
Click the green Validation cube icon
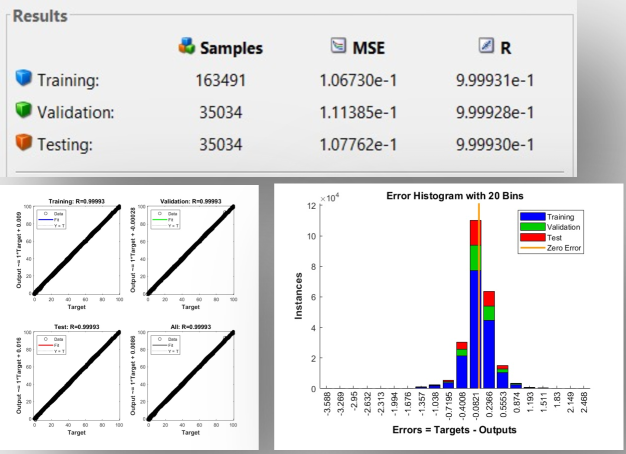[x=24, y=110]
